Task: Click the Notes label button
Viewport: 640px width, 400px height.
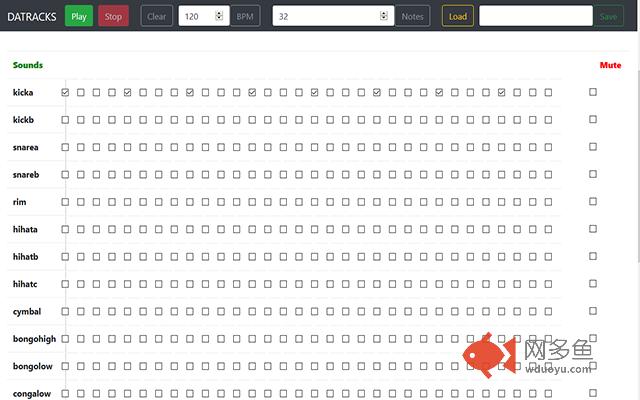Action: [412, 16]
